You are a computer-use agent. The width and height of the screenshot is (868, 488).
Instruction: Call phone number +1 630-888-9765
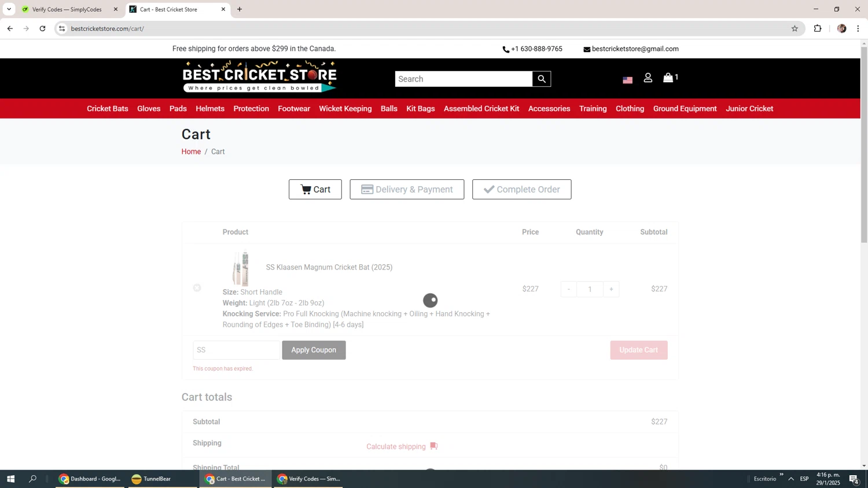532,49
